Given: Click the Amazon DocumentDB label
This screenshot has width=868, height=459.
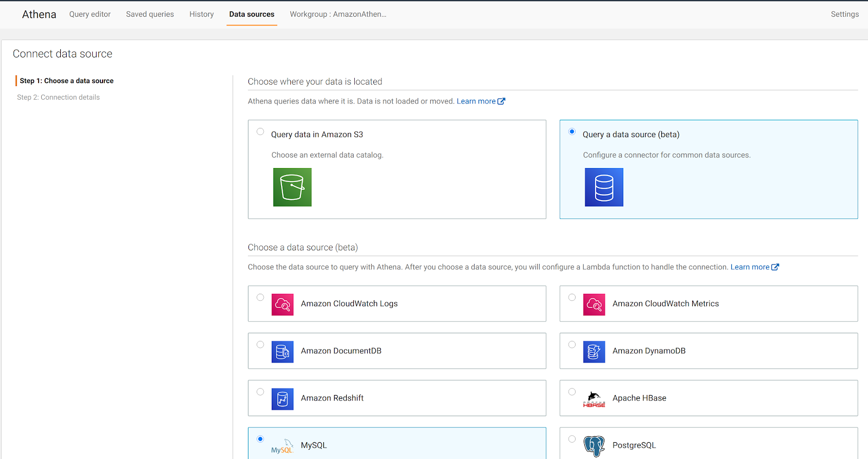Looking at the screenshot, I should pyautogui.click(x=341, y=351).
